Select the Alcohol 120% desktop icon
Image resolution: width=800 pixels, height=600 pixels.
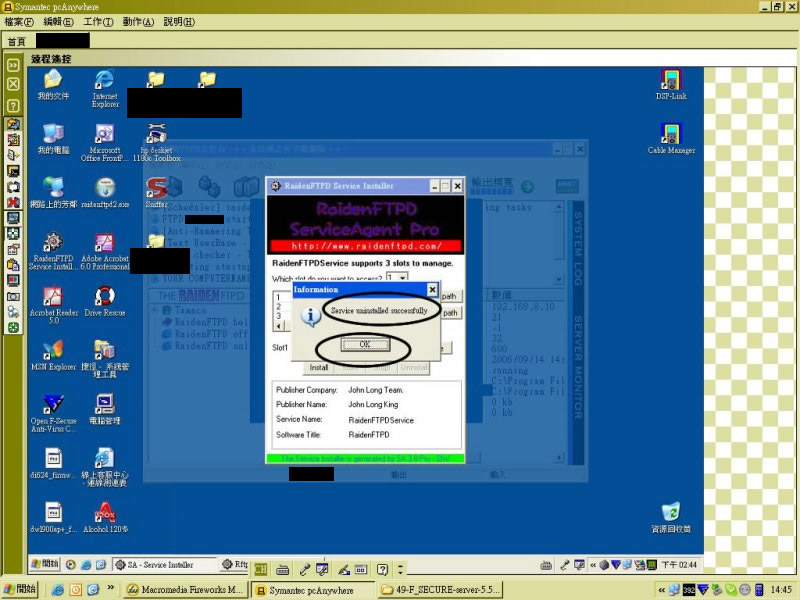click(105, 518)
